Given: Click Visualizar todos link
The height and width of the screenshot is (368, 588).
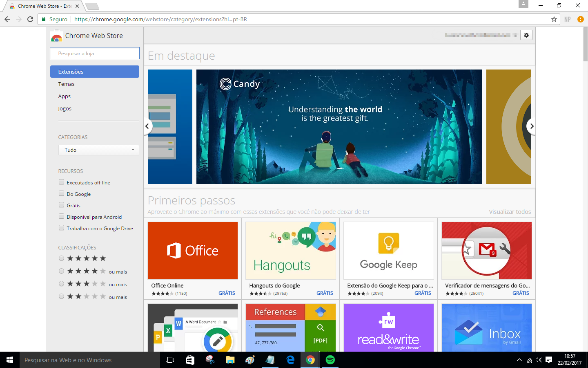Looking at the screenshot, I should click(510, 212).
